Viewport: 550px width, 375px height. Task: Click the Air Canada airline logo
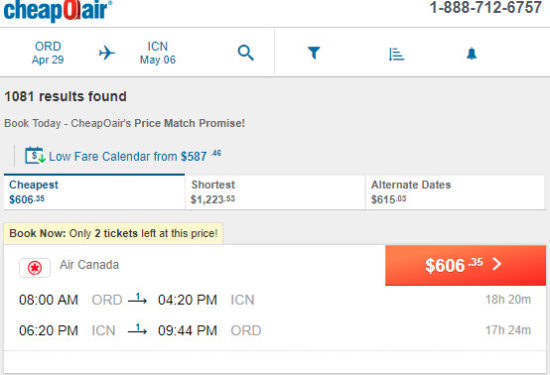(x=35, y=268)
